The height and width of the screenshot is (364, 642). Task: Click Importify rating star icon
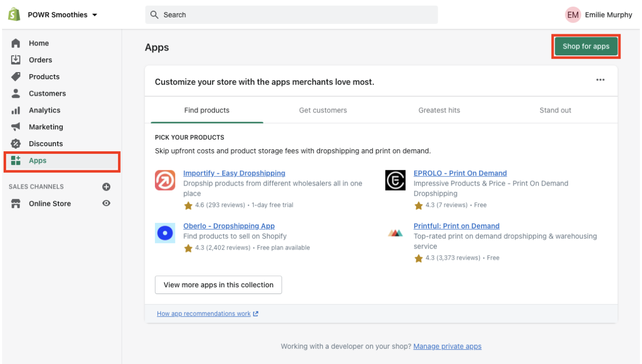[x=188, y=206]
